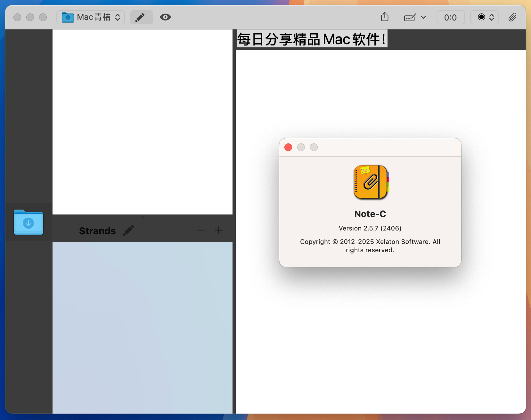Select the Strands tab label
The image size is (531, 420).
tap(97, 230)
